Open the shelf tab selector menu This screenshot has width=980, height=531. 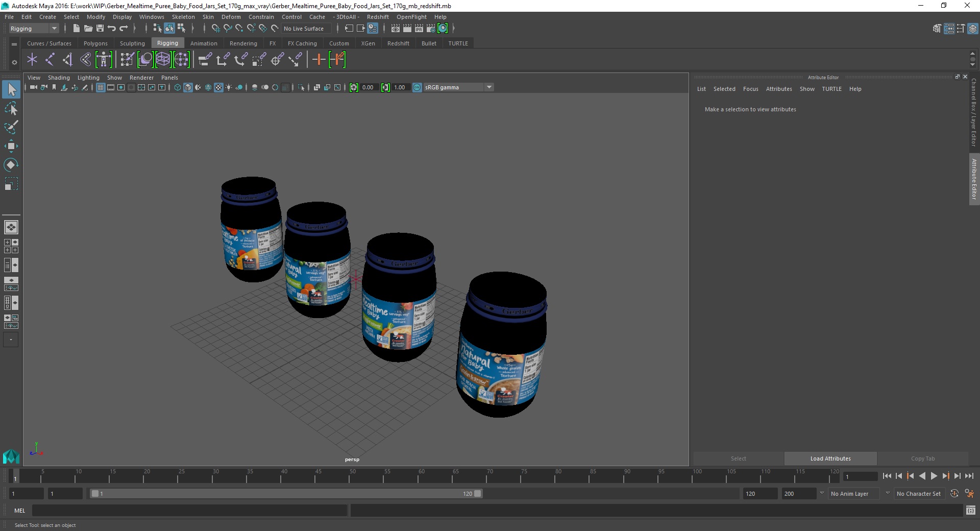coord(14,44)
